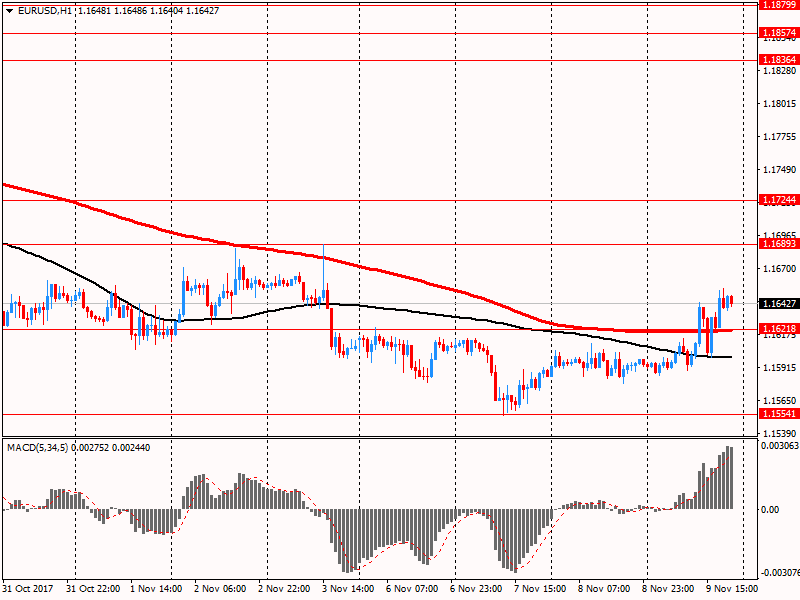The width and height of the screenshot is (800, 600).
Task: Select the 6 Nov 07:00 time label
Action: click(x=412, y=589)
